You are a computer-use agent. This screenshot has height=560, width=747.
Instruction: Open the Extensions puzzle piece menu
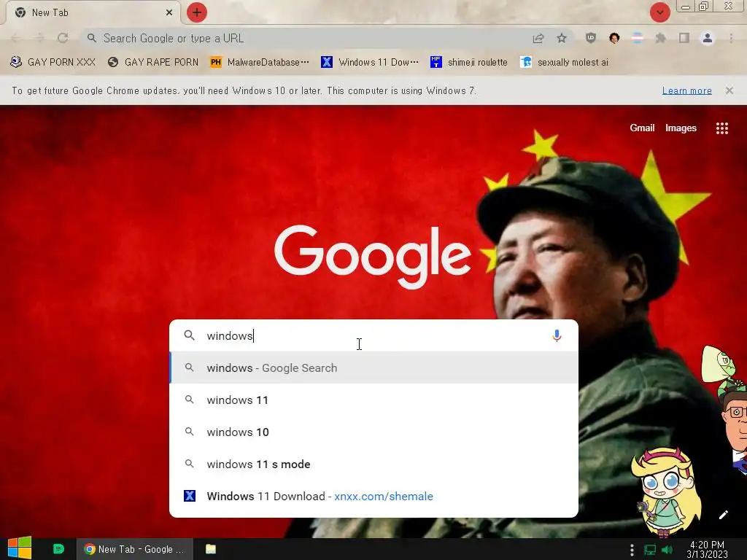[661, 38]
